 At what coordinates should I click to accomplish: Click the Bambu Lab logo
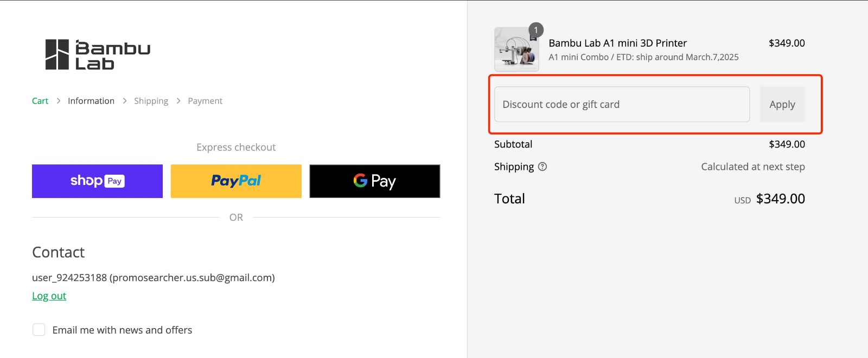[97, 54]
